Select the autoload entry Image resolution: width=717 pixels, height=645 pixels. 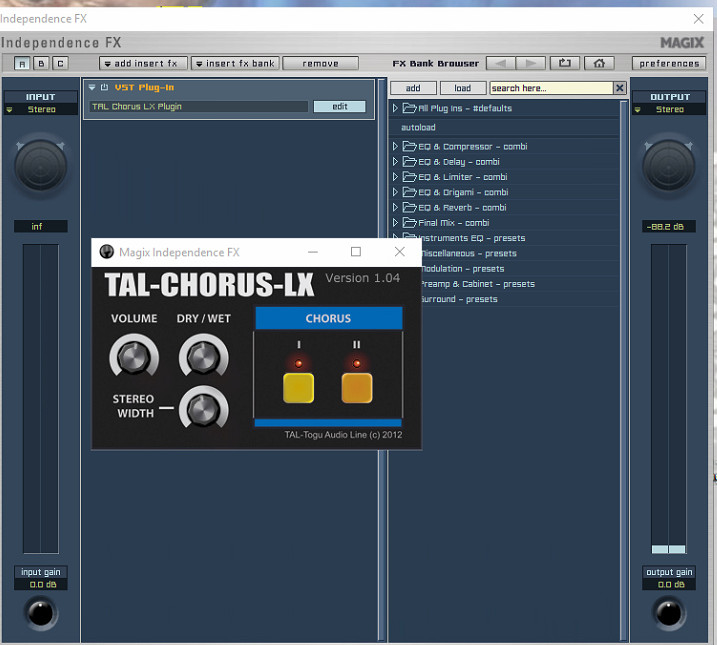point(418,128)
